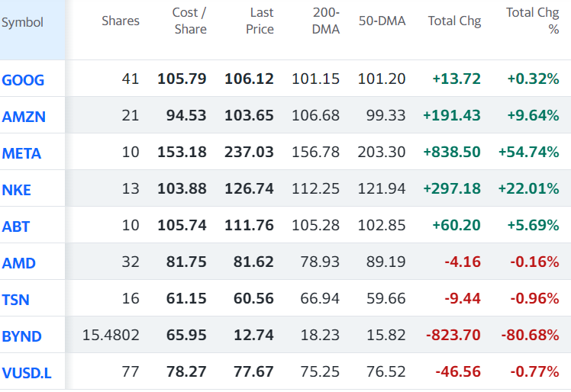Select META 50-DMA value 203.30
The height and width of the screenshot is (392, 571).
[382, 152]
